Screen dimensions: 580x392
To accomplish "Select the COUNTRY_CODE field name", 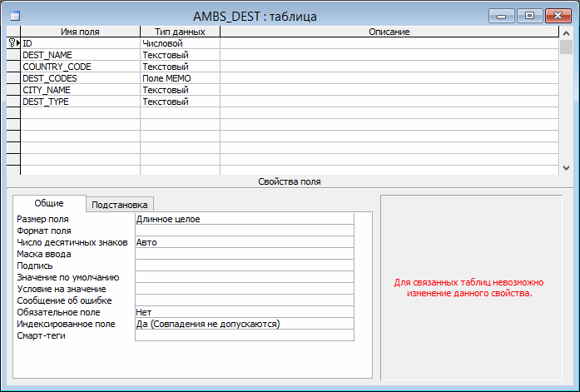I will click(x=80, y=67).
